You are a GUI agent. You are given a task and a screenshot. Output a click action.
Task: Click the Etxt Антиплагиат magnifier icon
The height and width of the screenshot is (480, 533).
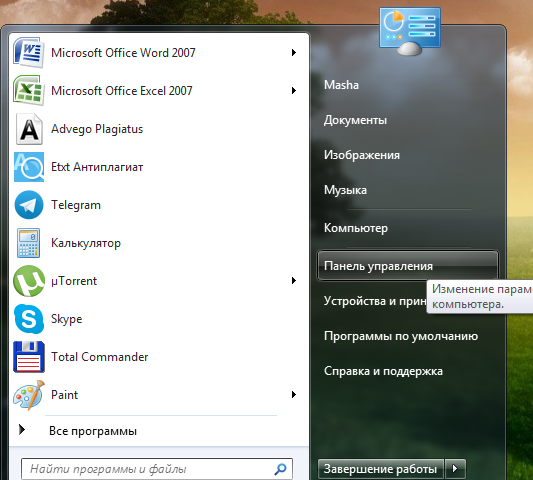(x=29, y=167)
